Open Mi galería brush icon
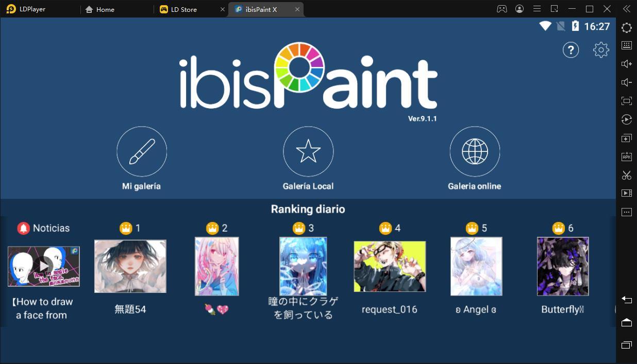 pos(142,151)
